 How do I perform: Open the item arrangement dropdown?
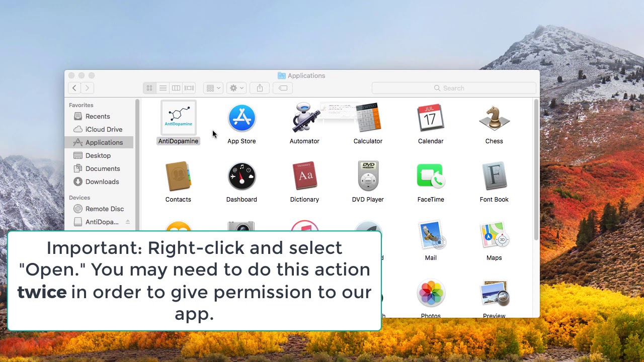click(213, 88)
